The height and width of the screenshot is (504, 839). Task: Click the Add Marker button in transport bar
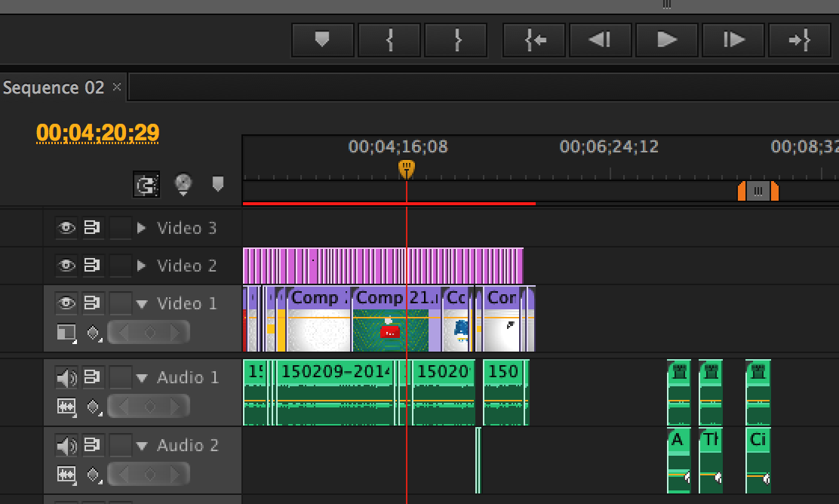[322, 39]
